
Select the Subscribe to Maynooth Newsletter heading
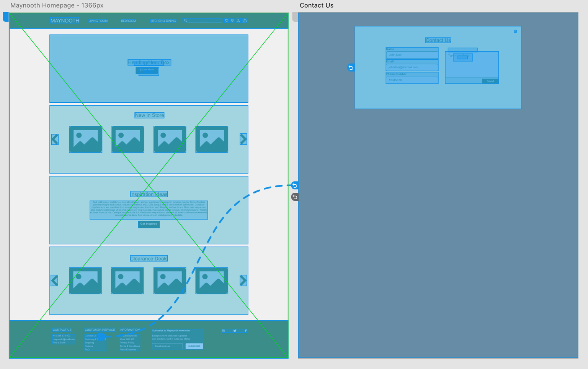coord(171,331)
